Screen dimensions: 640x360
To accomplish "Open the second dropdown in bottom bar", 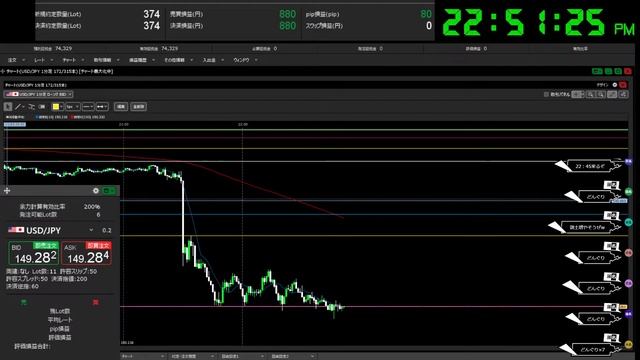I will [192, 356].
